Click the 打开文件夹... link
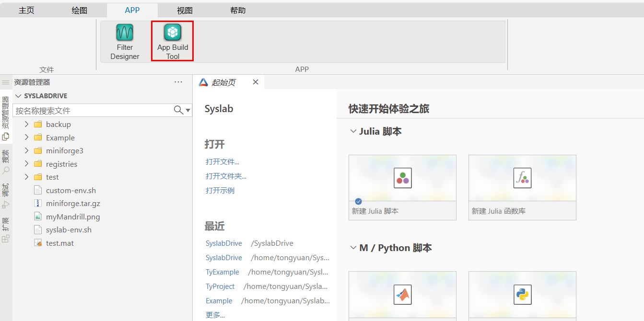 226,176
